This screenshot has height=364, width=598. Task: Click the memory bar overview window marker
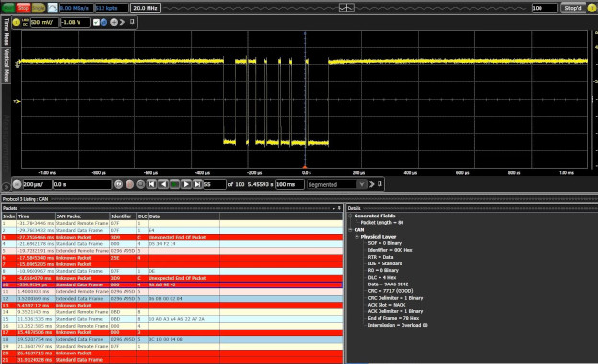point(346,8)
